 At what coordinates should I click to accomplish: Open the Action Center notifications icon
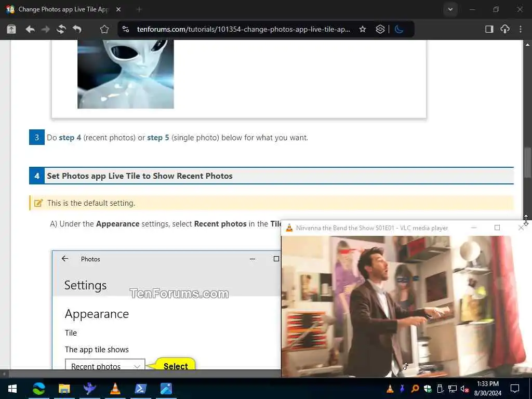515,389
